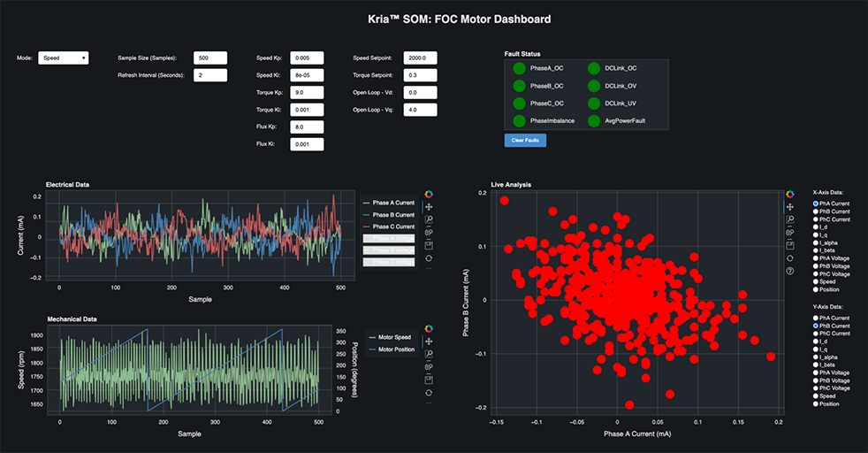
Task: Open the Mode dropdown
Action: click(63, 58)
